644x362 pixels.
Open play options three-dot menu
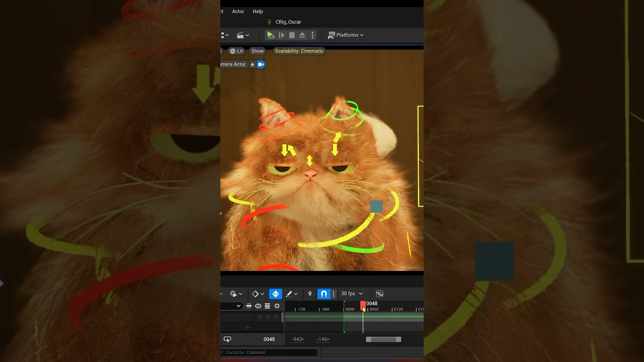coord(312,35)
